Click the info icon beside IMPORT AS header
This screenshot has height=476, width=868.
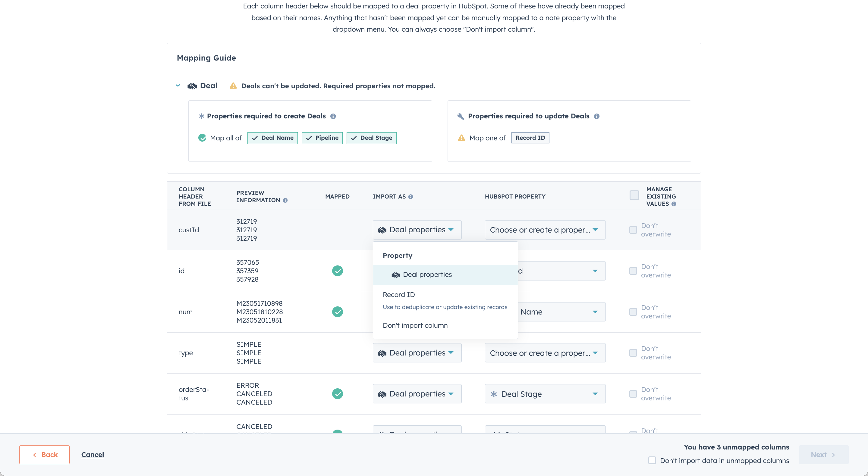pos(411,197)
